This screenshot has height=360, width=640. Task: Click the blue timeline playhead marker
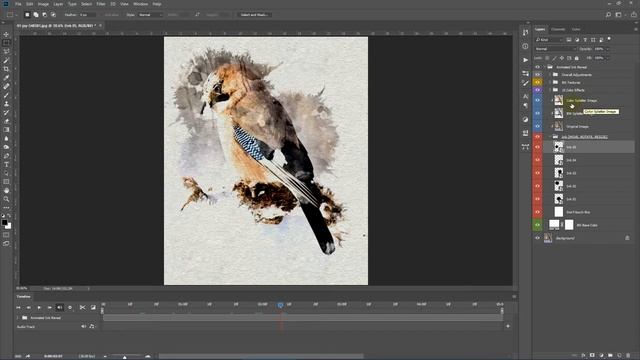coord(280,305)
